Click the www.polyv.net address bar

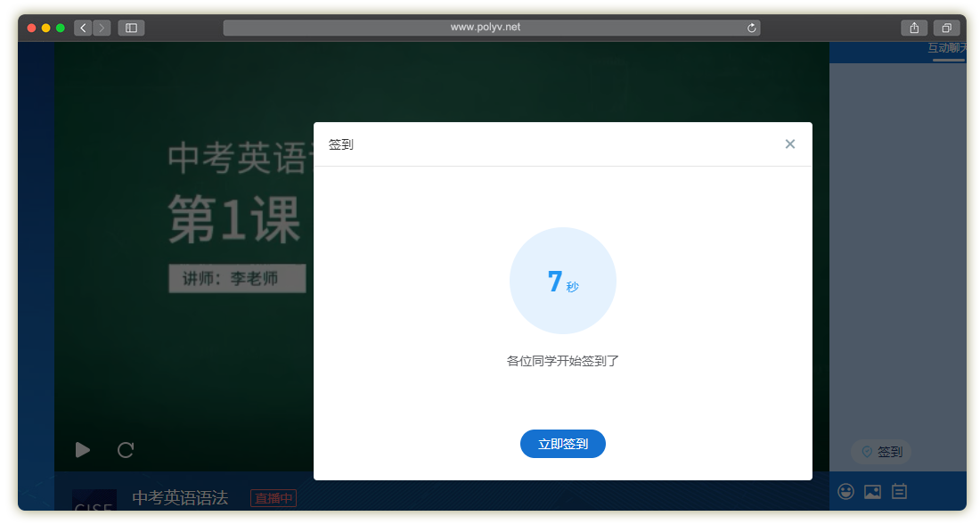pos(485,28)
